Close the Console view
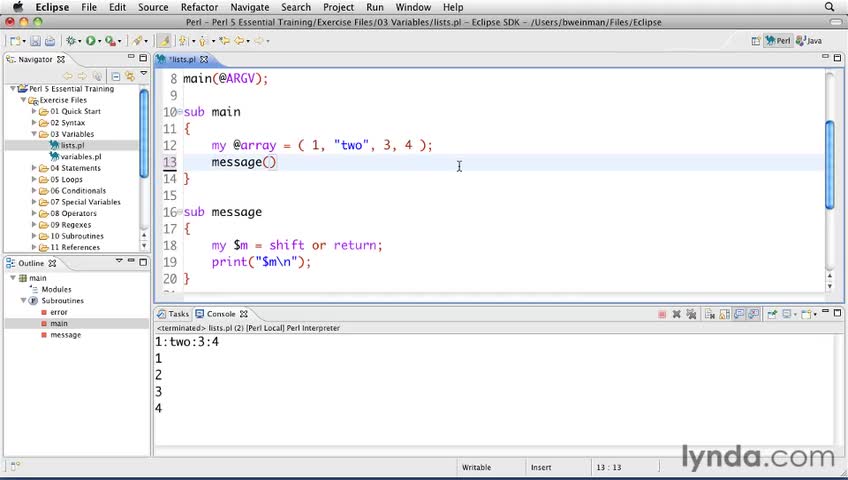 [x=243, y=314]
